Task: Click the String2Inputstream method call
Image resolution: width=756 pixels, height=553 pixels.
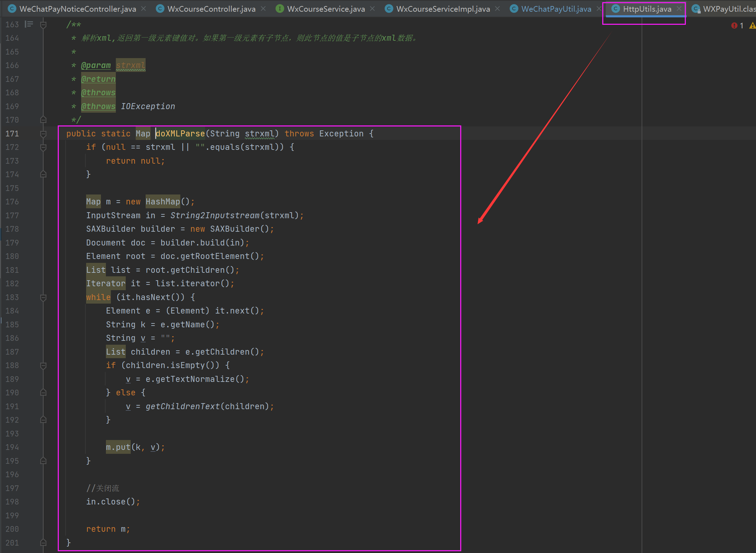Action: [215, 215]
